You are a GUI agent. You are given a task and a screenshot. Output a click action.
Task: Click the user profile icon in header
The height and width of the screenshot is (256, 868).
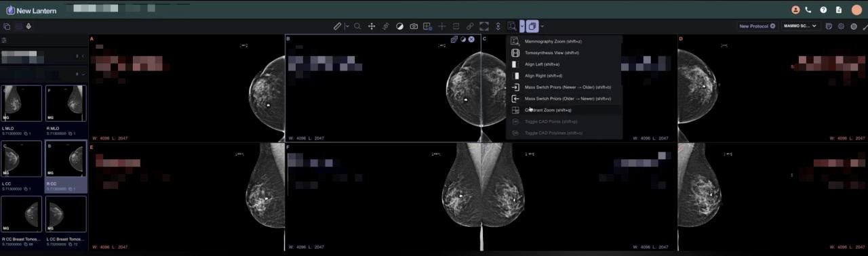(795, 10)
